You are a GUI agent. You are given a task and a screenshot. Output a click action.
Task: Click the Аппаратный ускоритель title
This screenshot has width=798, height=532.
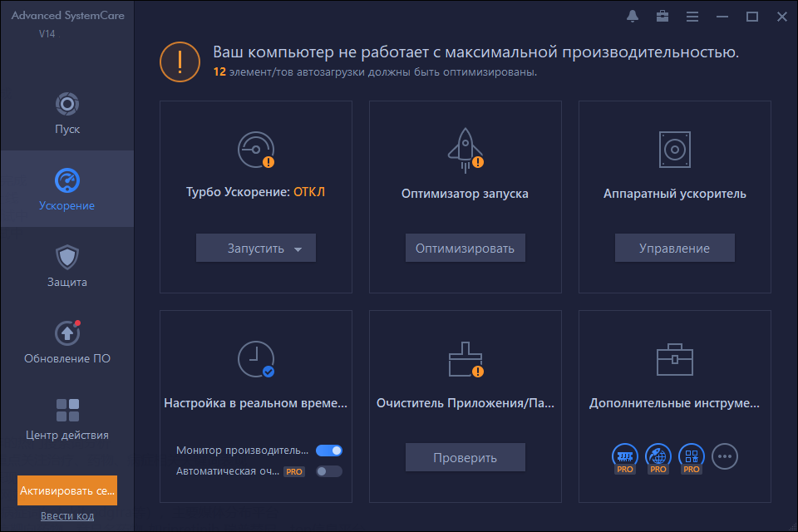click(675, 194)
